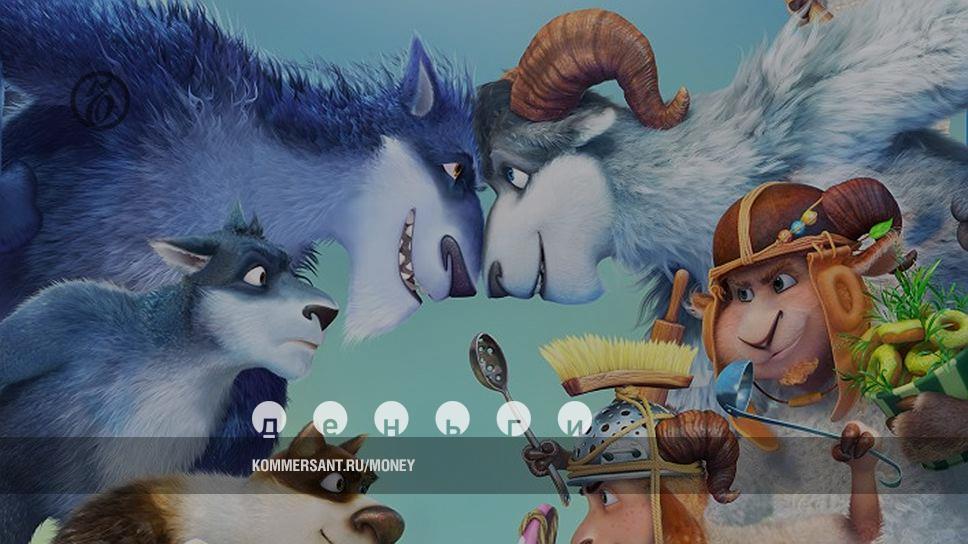The image size is (968, 544).
Task: Open the KOMMERSANT.RU/MONEY link
Action: [x=333, y=465]
